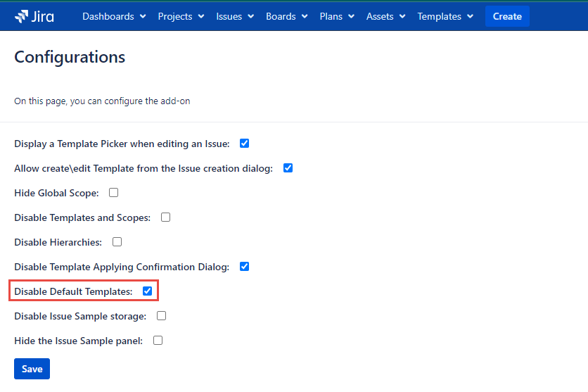Open the Assets menu

click(385, 16)
